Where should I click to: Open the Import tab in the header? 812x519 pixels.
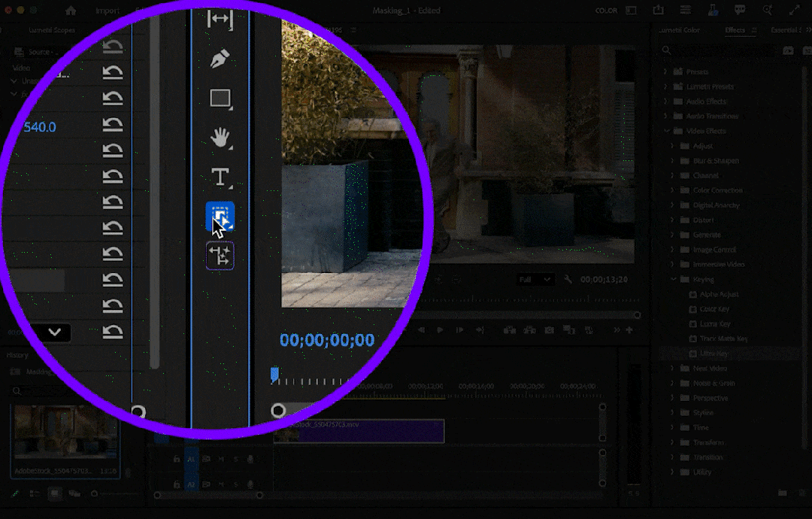click(108, 10)
